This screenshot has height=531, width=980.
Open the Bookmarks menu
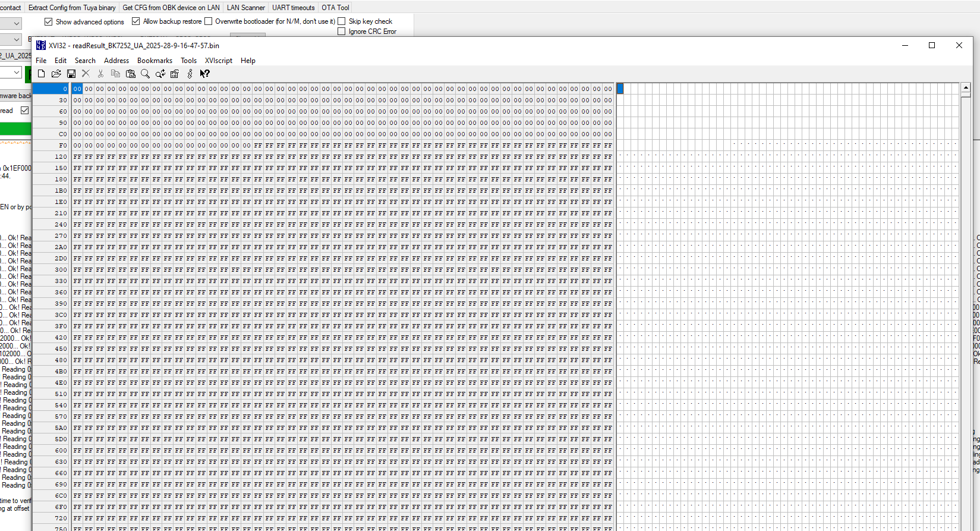[155, 61]
